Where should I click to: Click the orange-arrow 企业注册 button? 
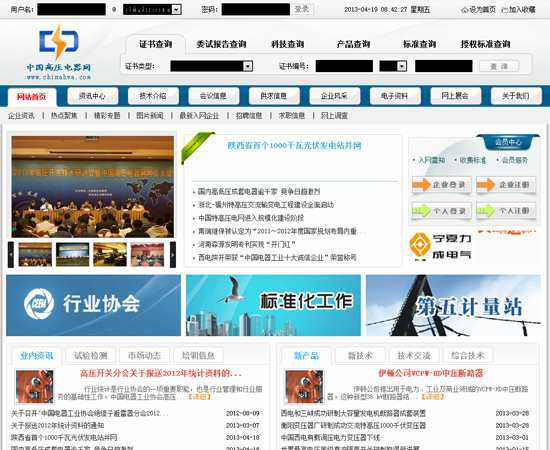[x=506, y=185]
